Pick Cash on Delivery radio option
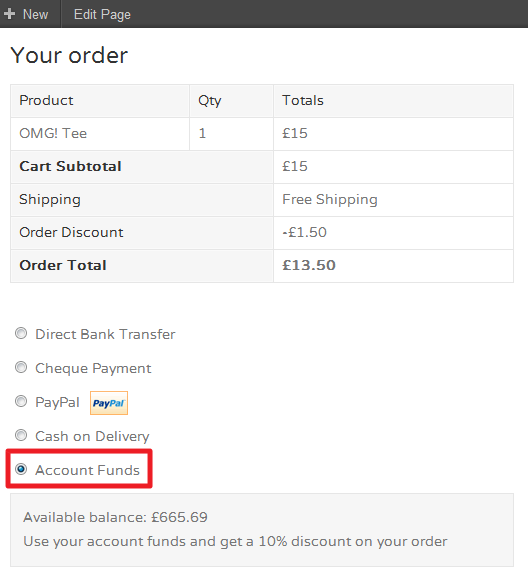 [x=21, y=435]
